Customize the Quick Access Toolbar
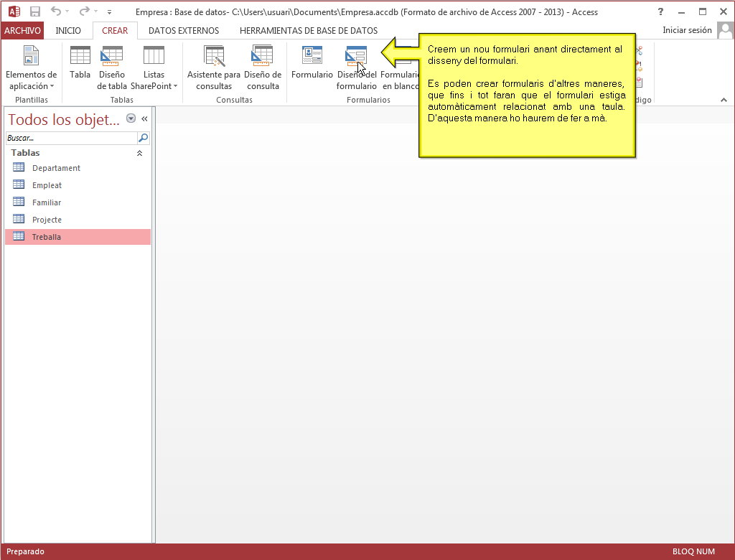The image size is (735, 560). pyautogui.click(x=109, y=12)
